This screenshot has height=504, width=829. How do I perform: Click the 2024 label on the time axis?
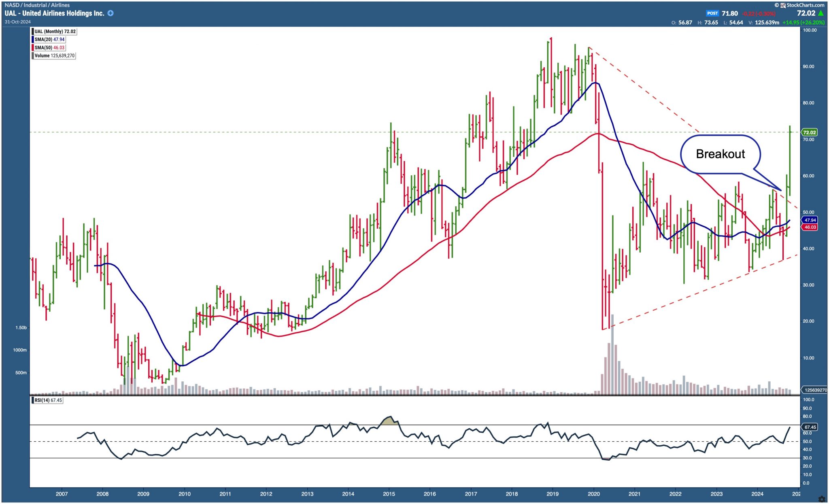(x=757, y=494)
